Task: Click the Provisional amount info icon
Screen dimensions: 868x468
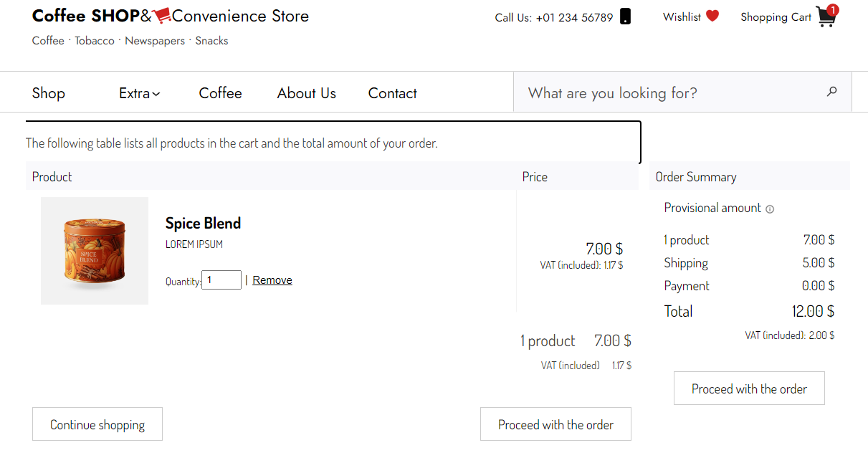Action: click(770, 209)
